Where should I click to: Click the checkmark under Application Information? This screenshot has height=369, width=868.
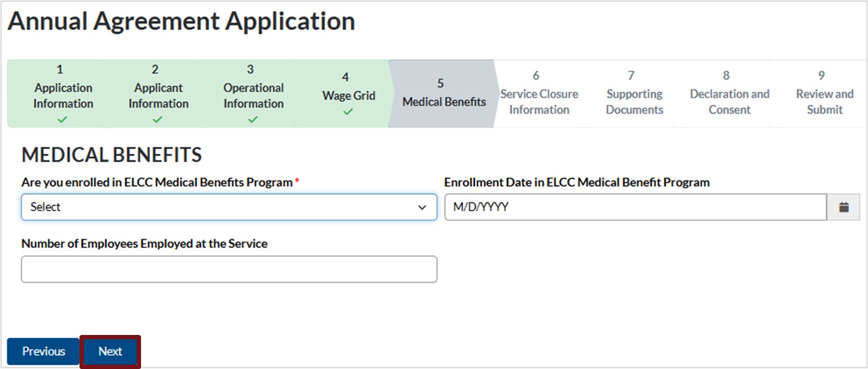pyautogui.click(x=62, y=119)
